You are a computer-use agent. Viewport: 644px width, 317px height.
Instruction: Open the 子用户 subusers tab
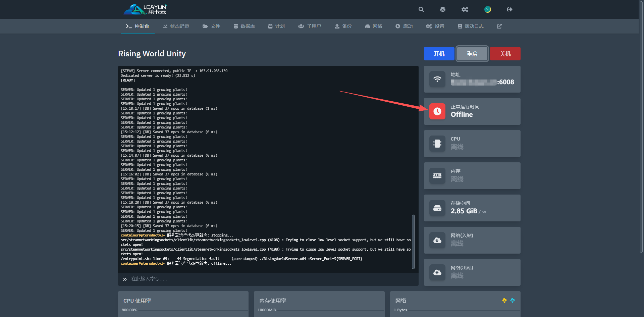click(310, 26)
